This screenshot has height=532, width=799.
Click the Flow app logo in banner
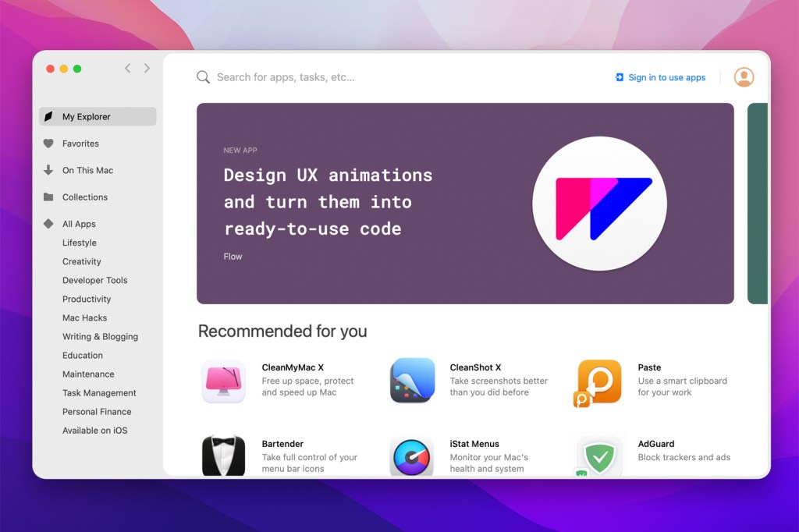point(600,204)
